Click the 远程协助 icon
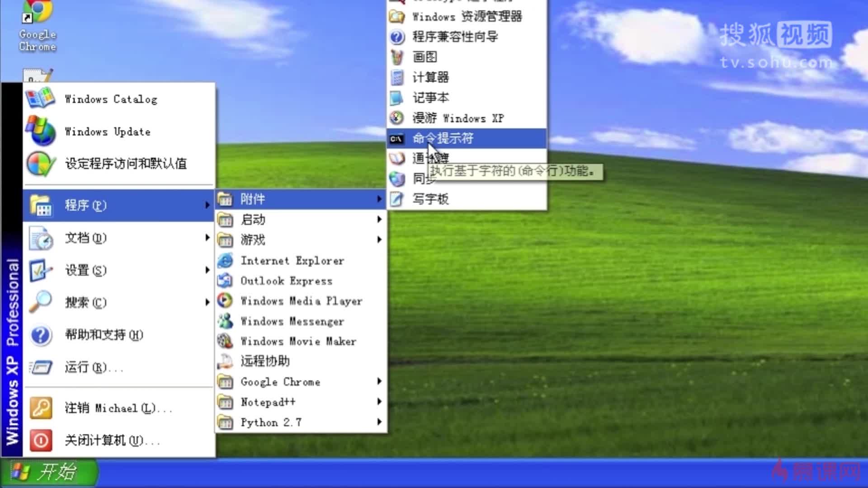868x488 pixels. (225, 361)
